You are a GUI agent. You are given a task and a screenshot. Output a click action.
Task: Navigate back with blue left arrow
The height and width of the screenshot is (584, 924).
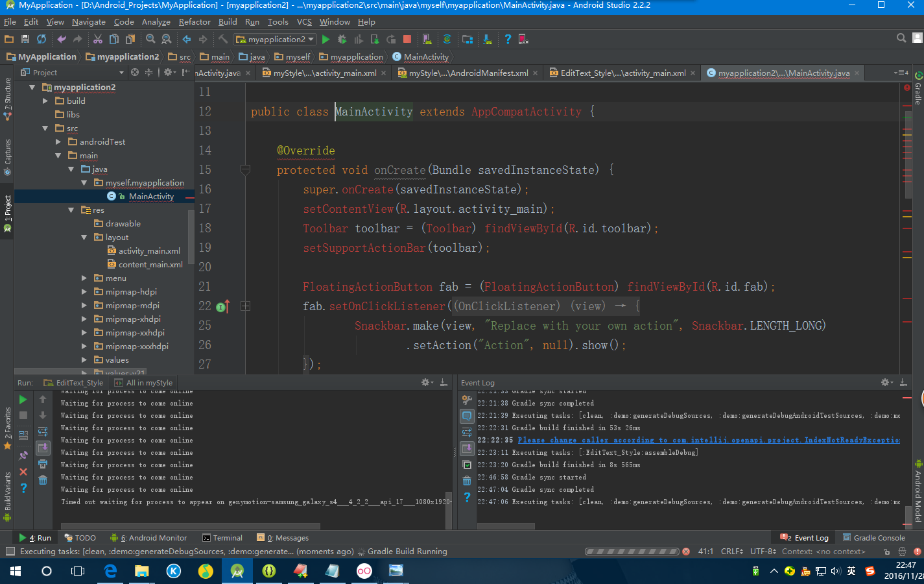tap(187, 40)
